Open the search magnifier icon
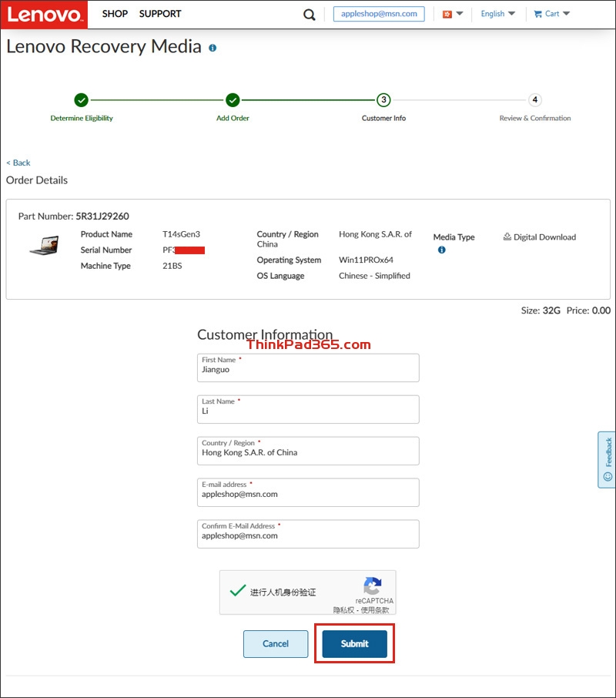This screenshot has height=698, width=616. point(309,15)
